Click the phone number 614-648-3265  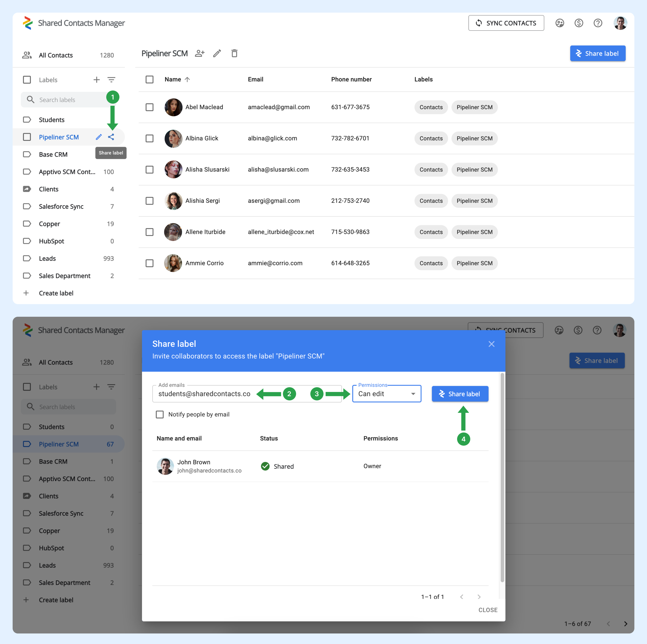coord(350,263)
